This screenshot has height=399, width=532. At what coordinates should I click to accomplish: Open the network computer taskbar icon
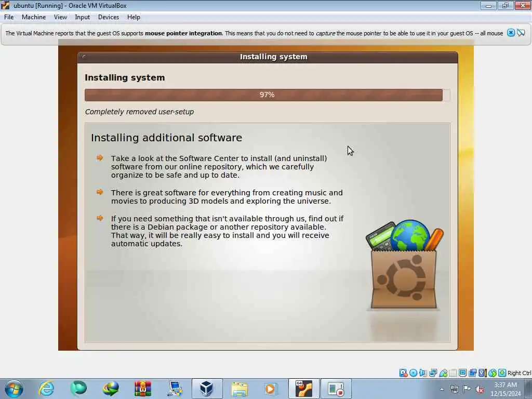(175, 389)
